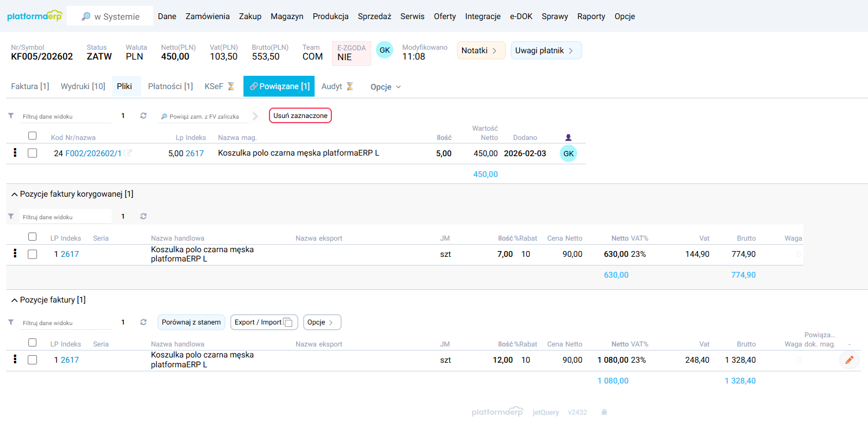
Task: Click refresh icon in Pozycje faktury korygowanej
Action: 143,216
